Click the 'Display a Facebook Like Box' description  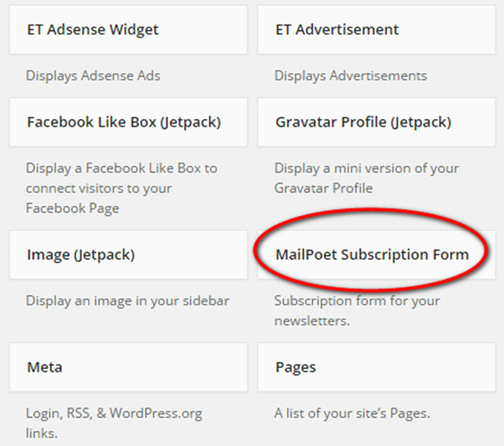pos(122,188)
